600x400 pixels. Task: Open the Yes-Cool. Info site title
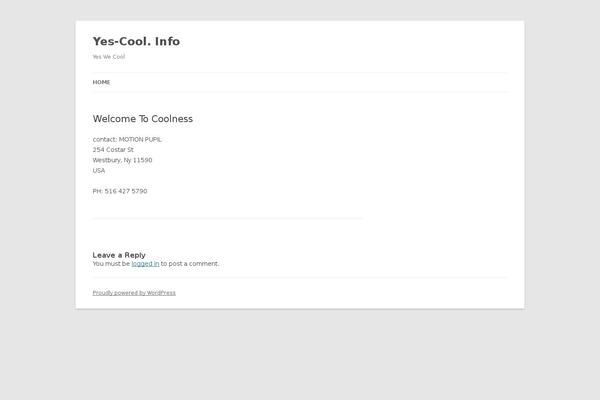136,41
